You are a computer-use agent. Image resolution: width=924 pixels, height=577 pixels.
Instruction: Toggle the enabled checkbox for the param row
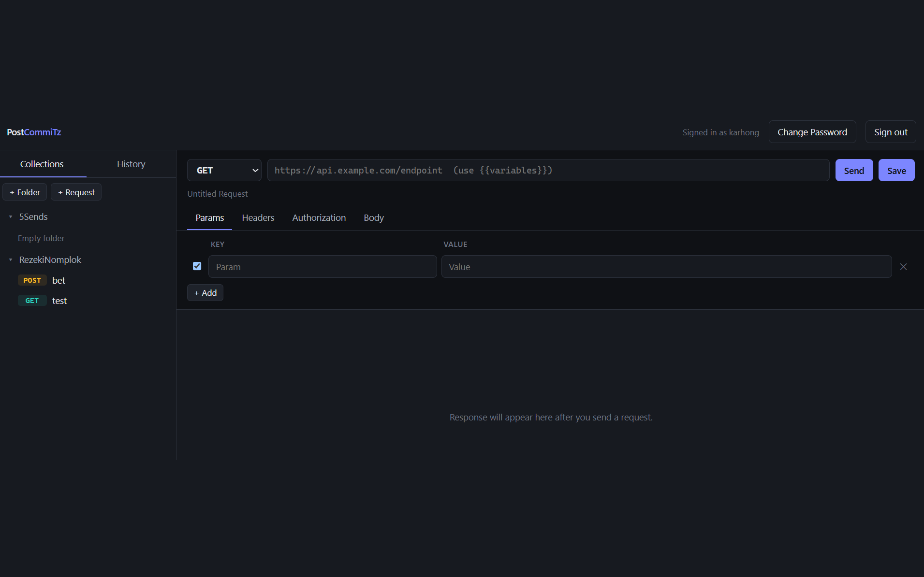coord(197,266)
